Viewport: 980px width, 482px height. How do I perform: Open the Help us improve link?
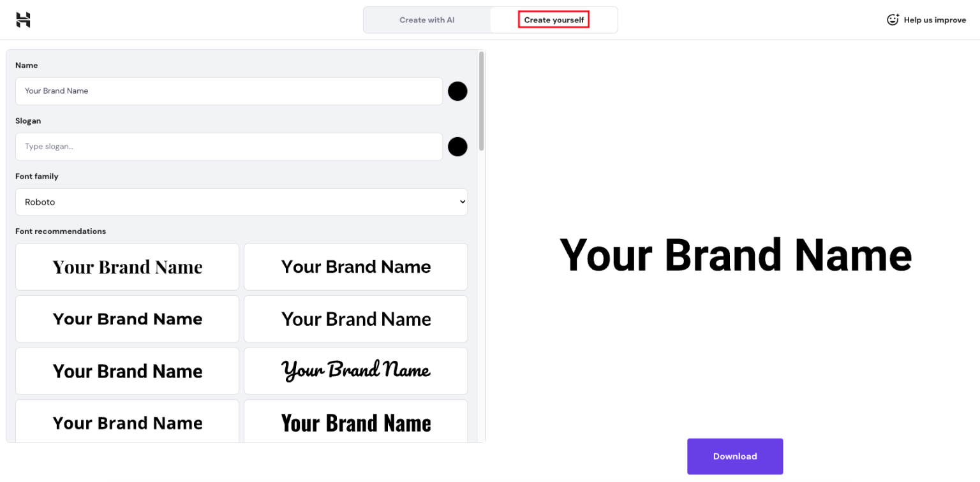[x=935, y=20]
